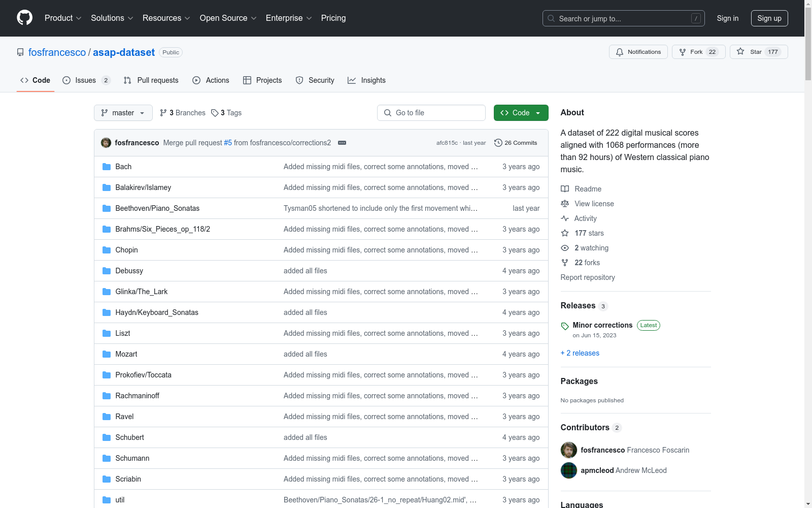Open the Resources menu
Screen dimensions: 812x508
(166, 18)
